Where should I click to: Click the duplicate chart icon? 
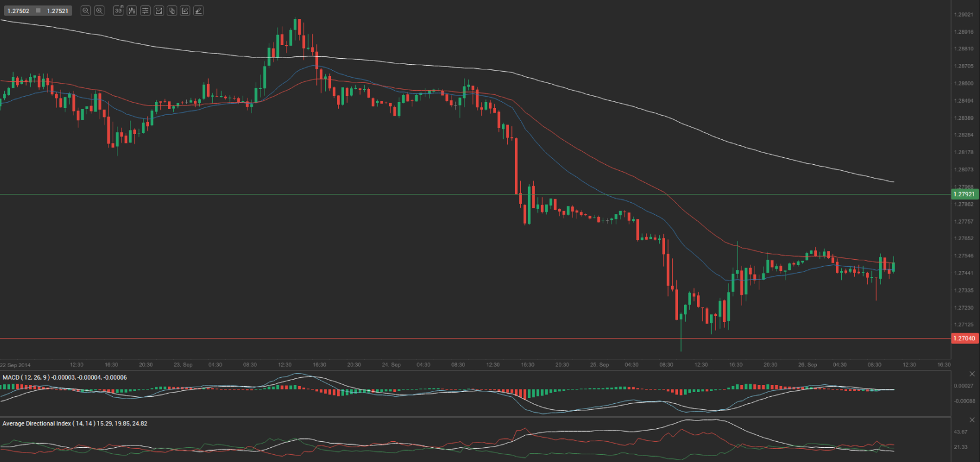click(x=172, y=11)
